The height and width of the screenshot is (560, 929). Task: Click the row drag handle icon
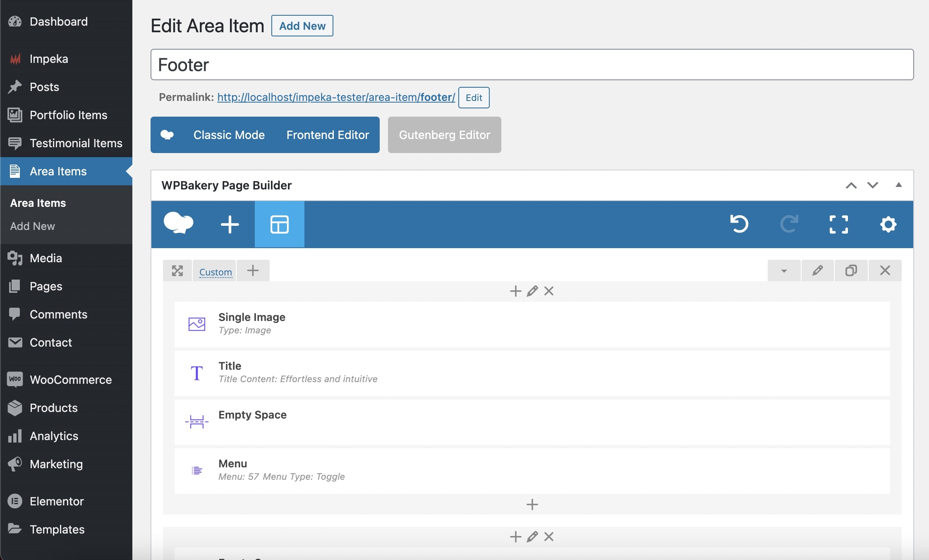click(x=177, y=271)
